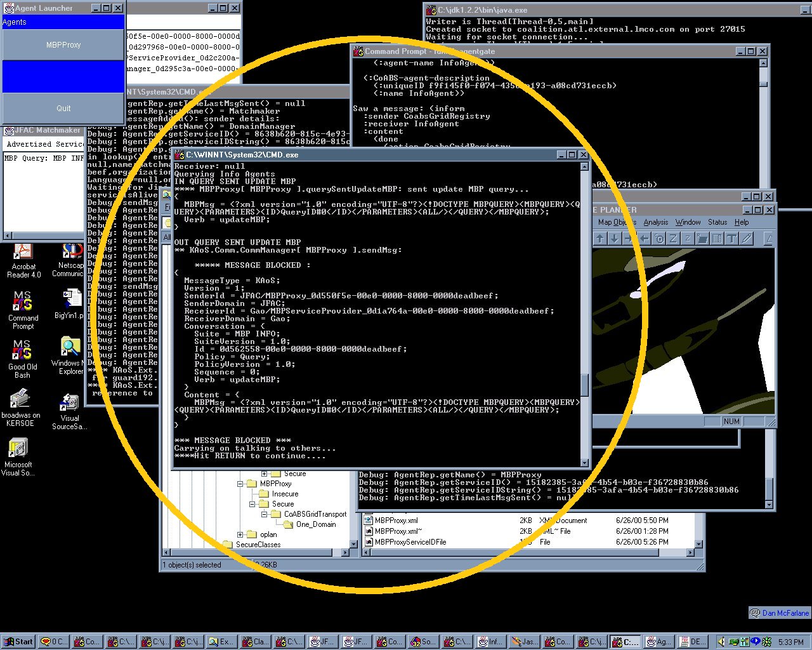Image resolution: width=812 pixels, height=650 pixels.
Task: Open Acrobat Reader 4.0 desktop icon
Action: pyautogui.click(x=23, y=260)
